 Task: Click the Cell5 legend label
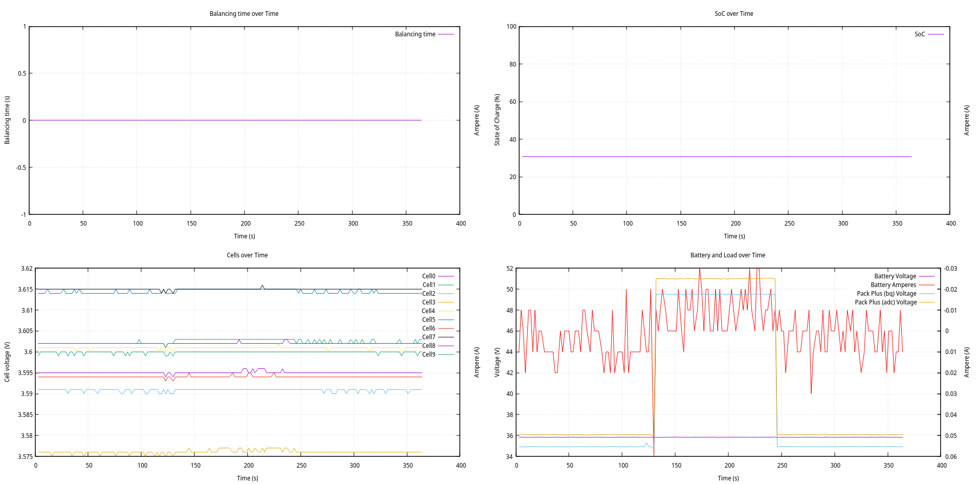point(429,320)
